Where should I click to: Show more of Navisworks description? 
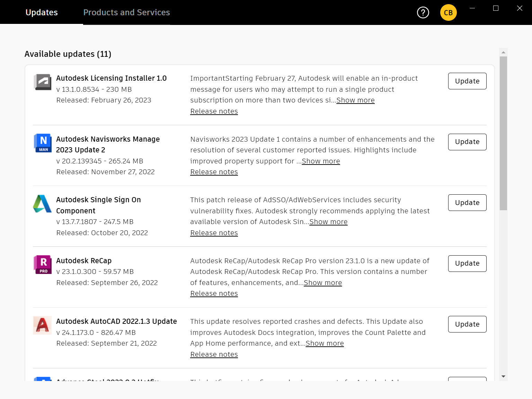tap(321, 161)
